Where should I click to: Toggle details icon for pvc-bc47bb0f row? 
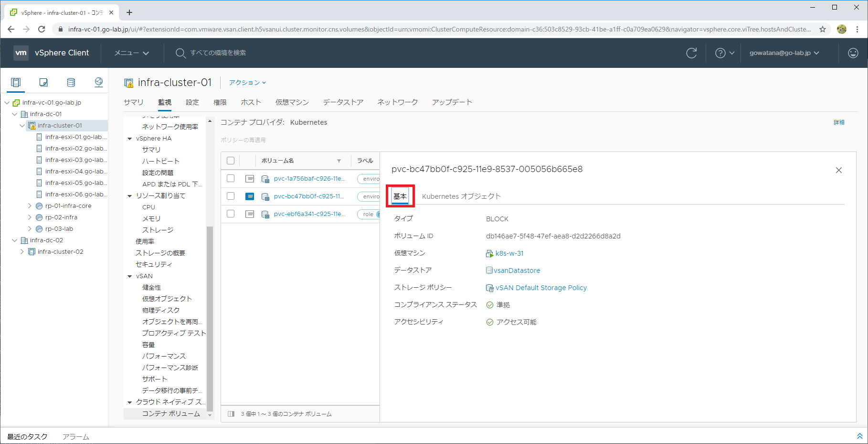coord(250,196)
